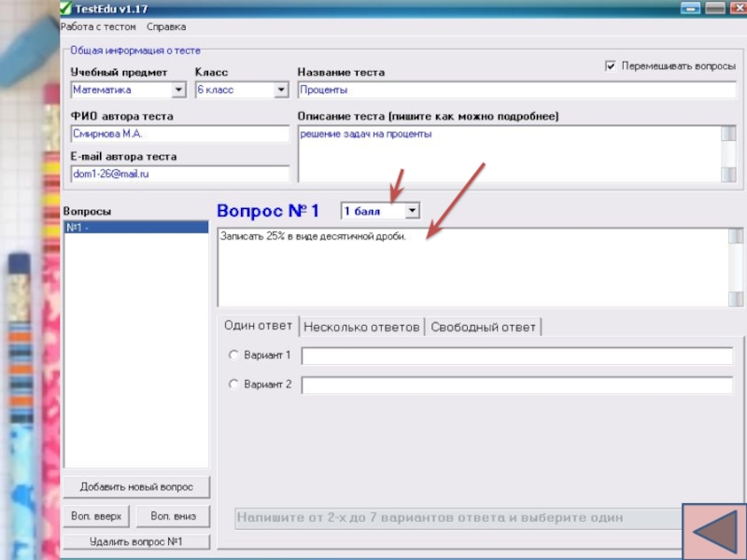Click the 'ФИО автора теста' input field
This screenshot has width=747, height=560.
[180, 133]
